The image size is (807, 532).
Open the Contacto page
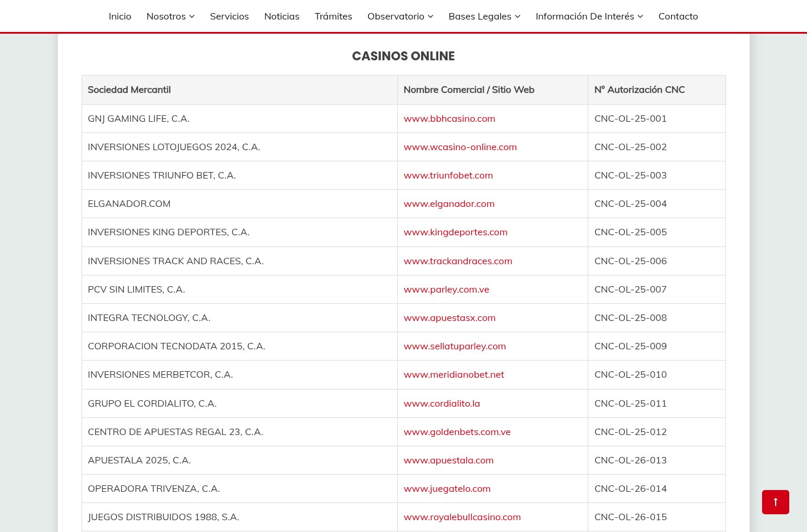tap(678, 16)
